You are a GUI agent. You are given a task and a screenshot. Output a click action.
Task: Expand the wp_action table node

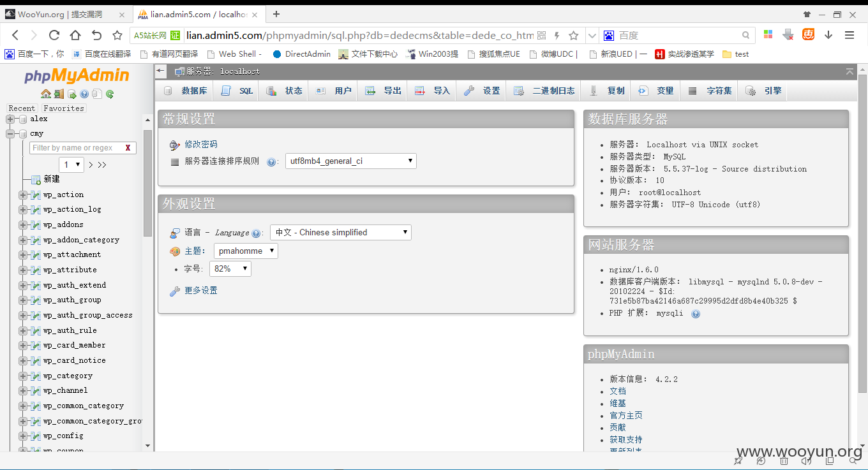(x=23, y=195)
